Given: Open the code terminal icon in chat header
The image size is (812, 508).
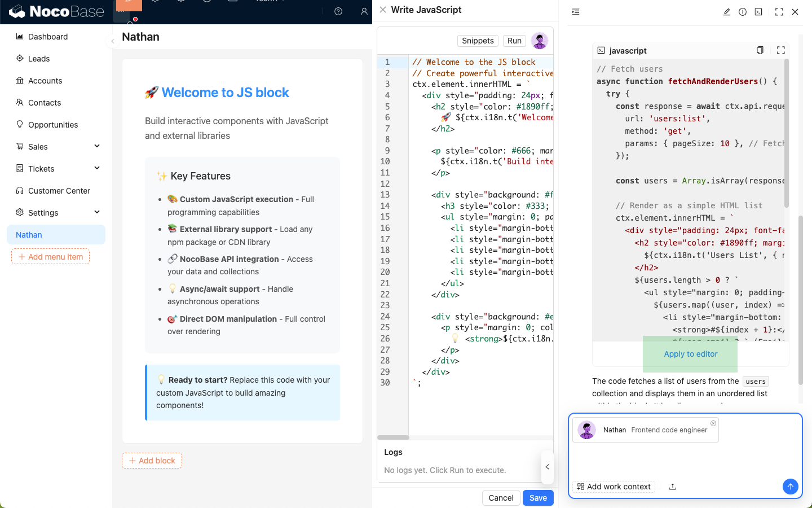Looking at the screenshot, I should [758, 12].
